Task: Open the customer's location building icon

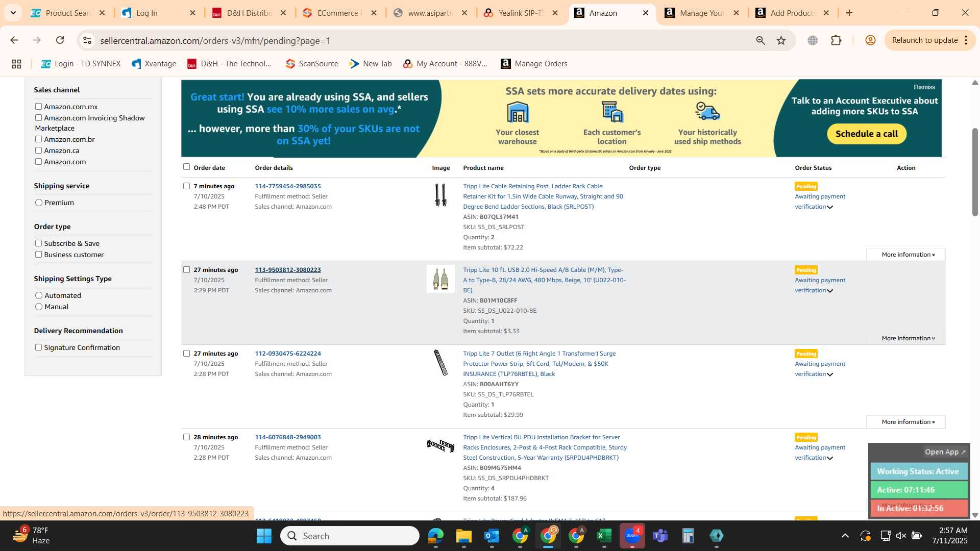Action: pos(612,112)
